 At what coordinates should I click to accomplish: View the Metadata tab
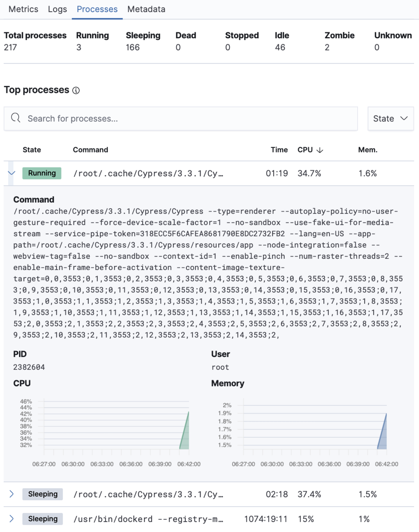[146, 9]
